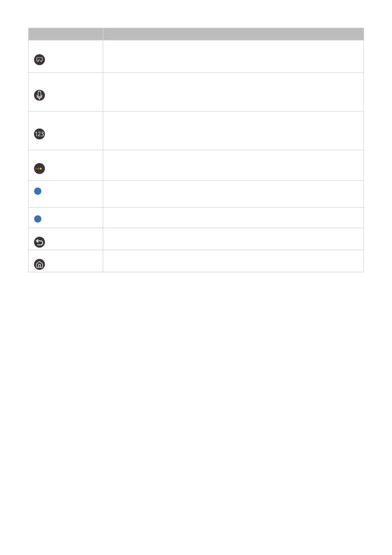The width and height of the screenshot is (392, 555).
Task: Click the lower blue circle icon
Action: pyautogui.click(x=38, y=219)
